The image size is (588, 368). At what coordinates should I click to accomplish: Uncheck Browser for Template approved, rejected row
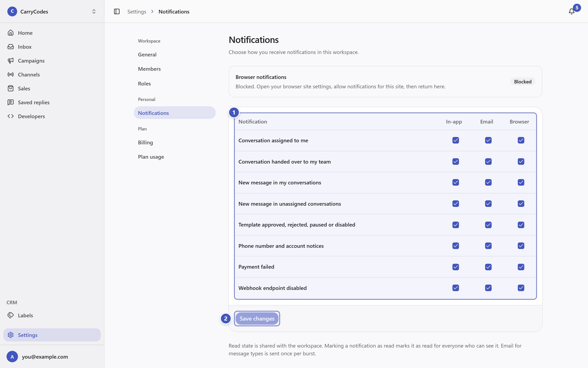point(521,225)
